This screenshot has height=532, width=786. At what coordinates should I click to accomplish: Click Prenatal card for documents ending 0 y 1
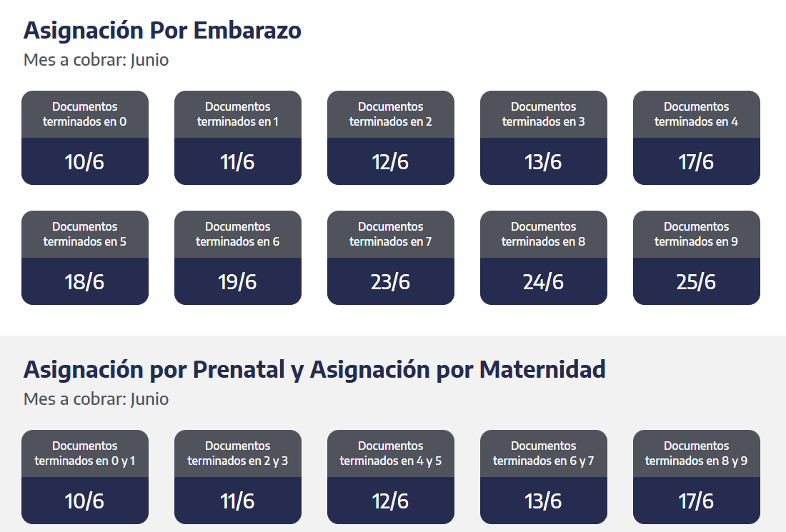pyautogui.click(x=85, y=477)
